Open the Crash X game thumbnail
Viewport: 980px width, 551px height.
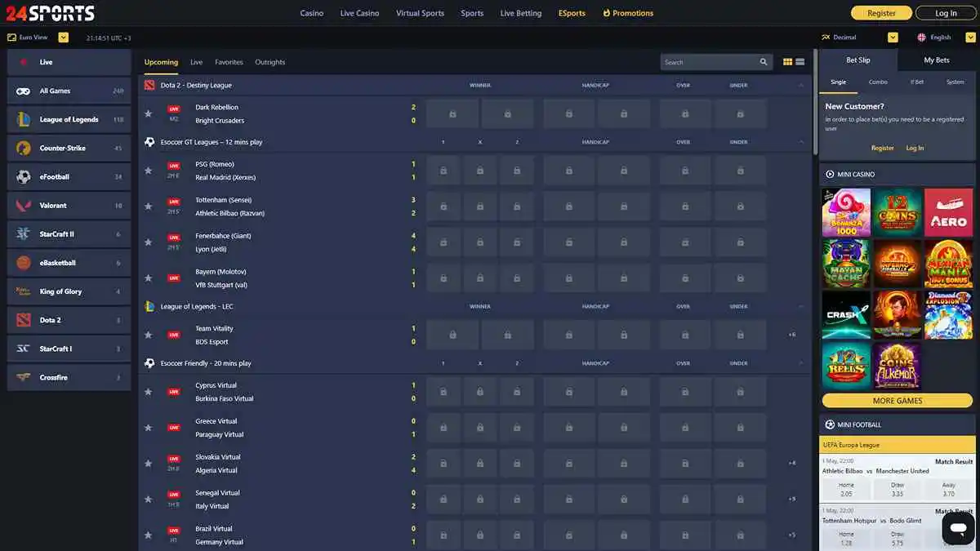pyautogui.click(x=846, y=315)
